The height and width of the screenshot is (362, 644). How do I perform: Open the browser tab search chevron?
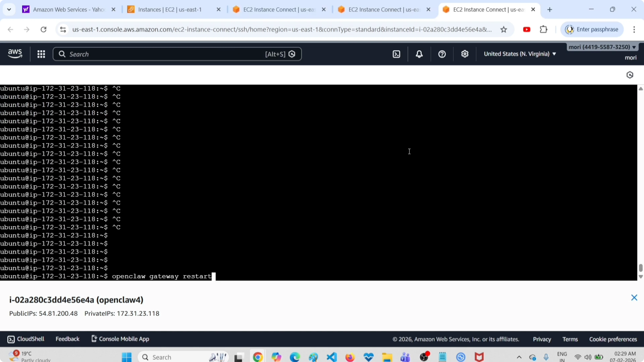click(x=9, y=9)
